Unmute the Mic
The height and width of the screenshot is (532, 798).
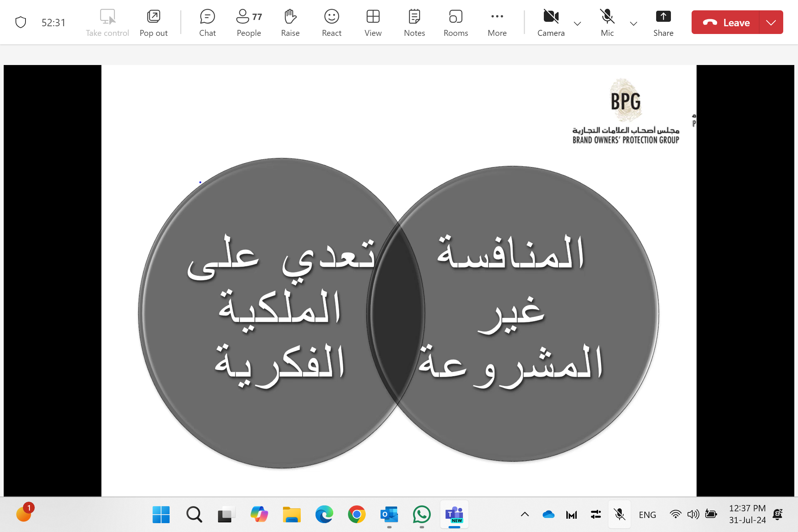click(607, 23)
